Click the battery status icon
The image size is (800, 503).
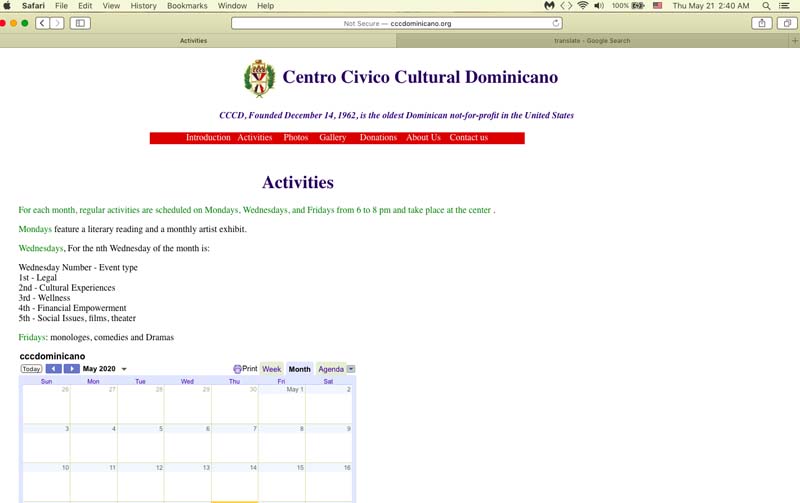[638, 6]
